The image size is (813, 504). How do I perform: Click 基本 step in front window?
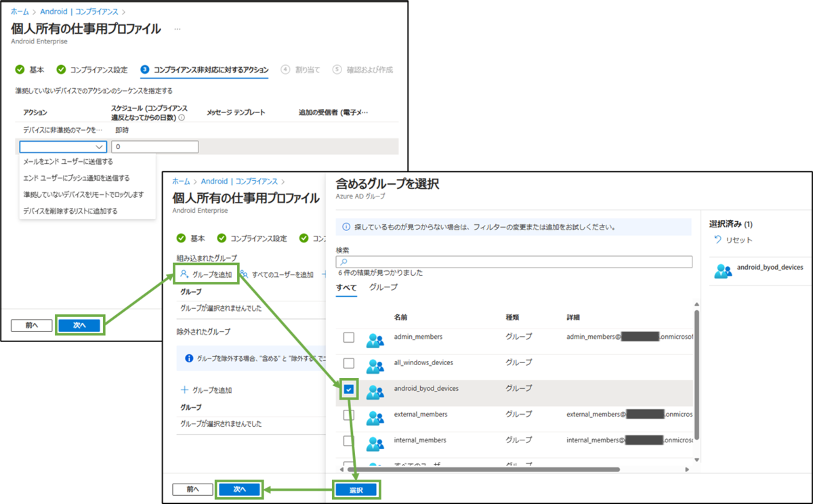click(x=191, y=238)
